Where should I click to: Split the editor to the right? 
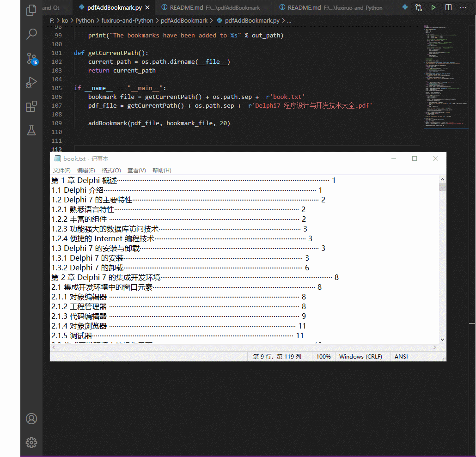point(448,7)
